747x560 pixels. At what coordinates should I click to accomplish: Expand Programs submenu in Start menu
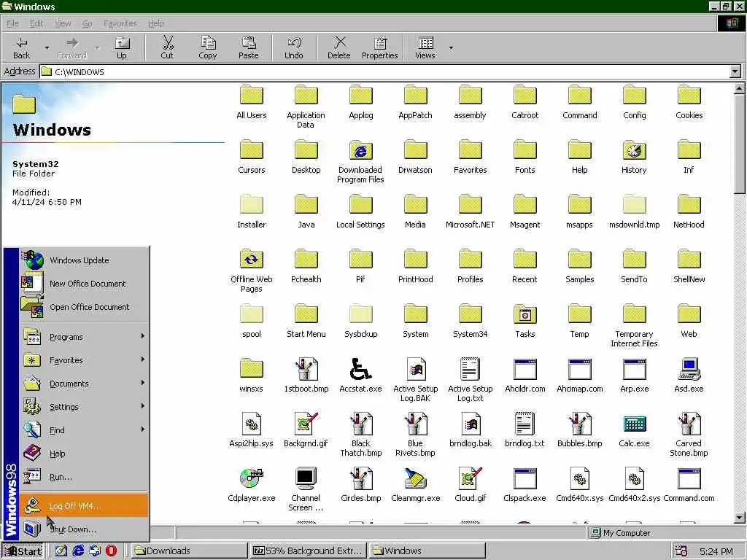click(85, 337)
